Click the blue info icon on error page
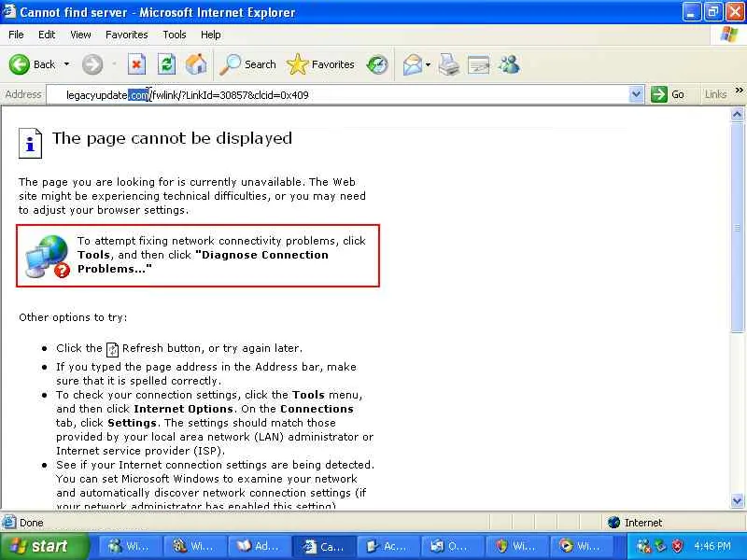The image size is (747, 560). coord(31,143)
